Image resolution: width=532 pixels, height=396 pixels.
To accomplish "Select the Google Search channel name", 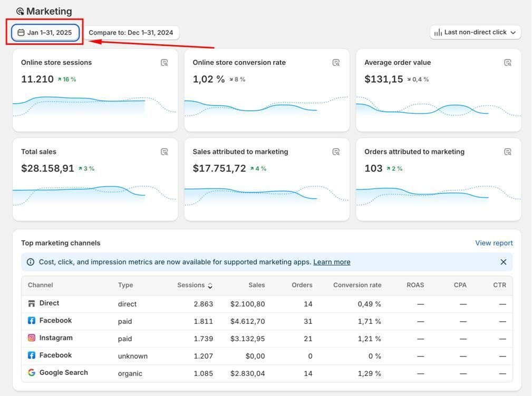I will [x=63, y=373].
